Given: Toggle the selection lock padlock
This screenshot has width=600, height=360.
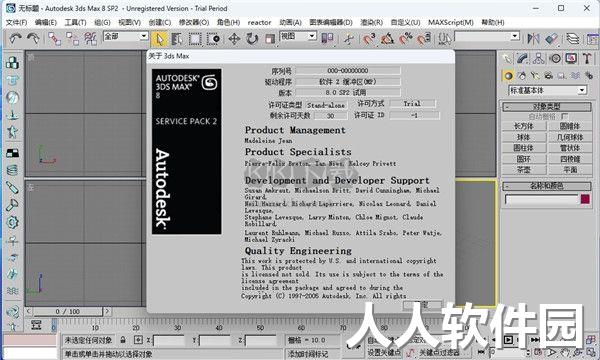Looking at the screenshot, I should click(x=123, y=339).
